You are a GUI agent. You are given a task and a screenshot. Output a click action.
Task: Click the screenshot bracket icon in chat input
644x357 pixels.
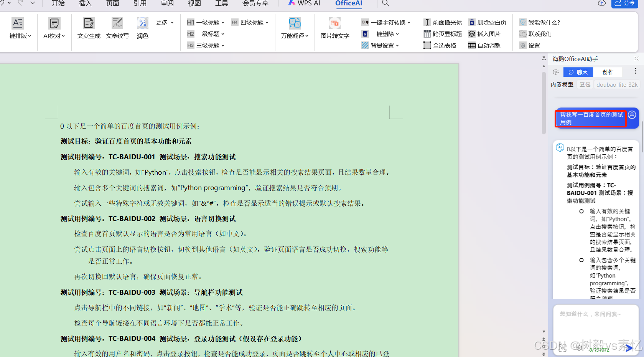(562, 348)
